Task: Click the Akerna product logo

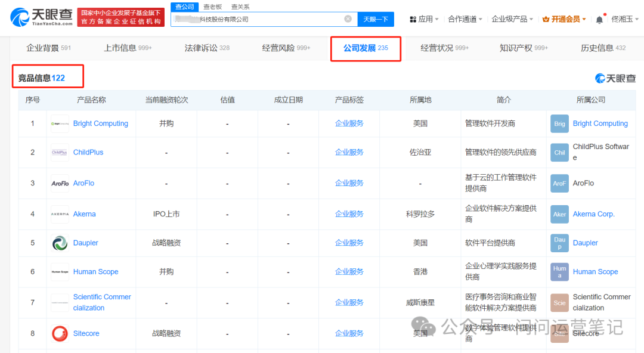Action: pos(60,214)
